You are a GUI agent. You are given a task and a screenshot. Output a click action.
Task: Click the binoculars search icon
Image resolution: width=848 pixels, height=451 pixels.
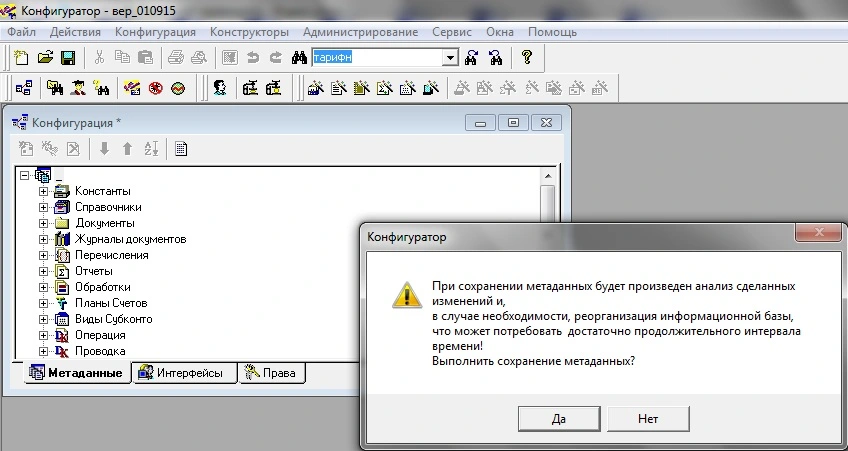pyautogui.click(x=298, y=58)
